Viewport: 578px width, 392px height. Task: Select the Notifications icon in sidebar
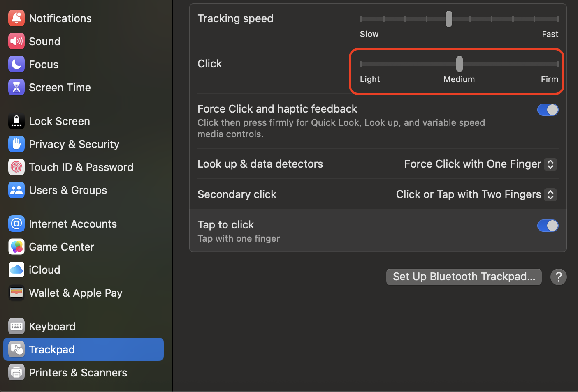(x=16, y=18)
